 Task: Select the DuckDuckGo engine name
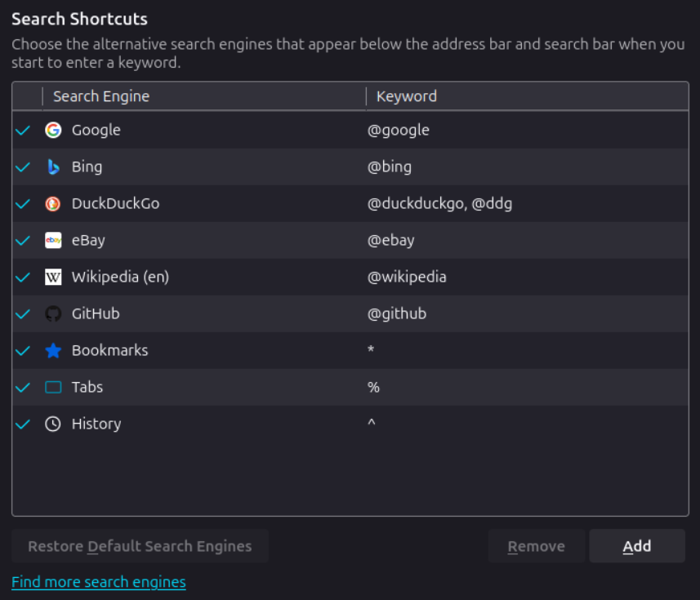(x=116, y=203)
